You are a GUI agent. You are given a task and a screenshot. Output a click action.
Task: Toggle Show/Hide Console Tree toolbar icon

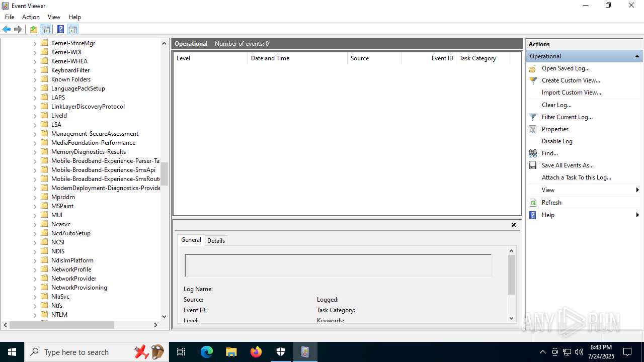46,29
